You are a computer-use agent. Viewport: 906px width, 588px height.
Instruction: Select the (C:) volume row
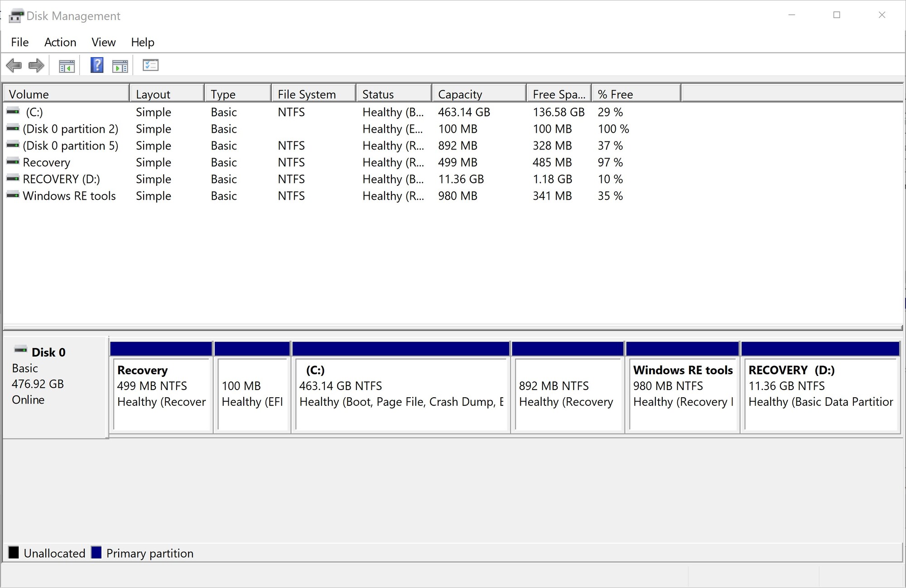(34, 112)
